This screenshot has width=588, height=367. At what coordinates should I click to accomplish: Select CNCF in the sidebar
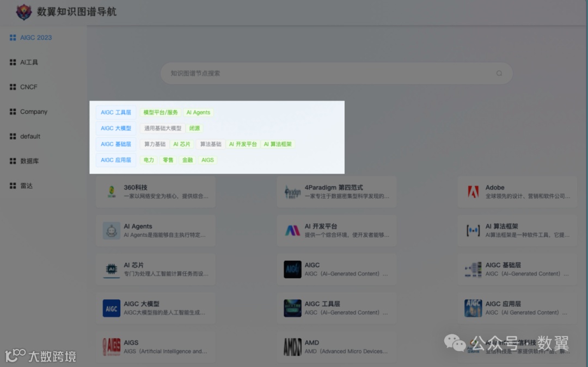coord(23,87)
